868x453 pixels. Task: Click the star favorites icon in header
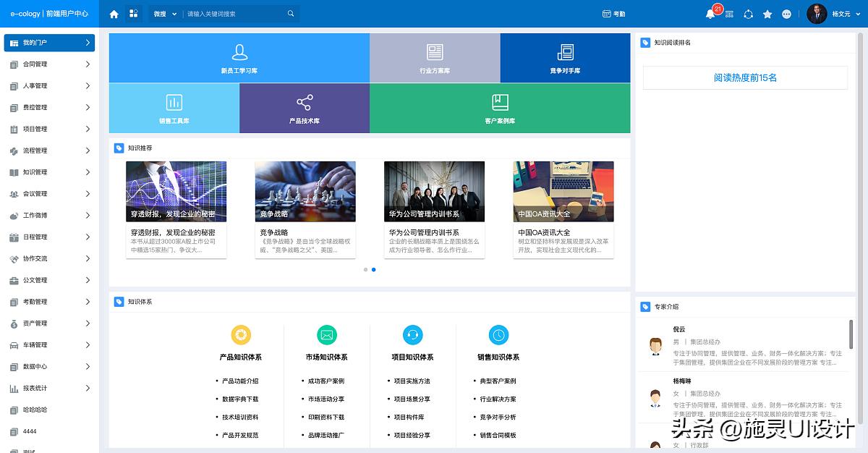pyautogui.click(x=767, y=14)
